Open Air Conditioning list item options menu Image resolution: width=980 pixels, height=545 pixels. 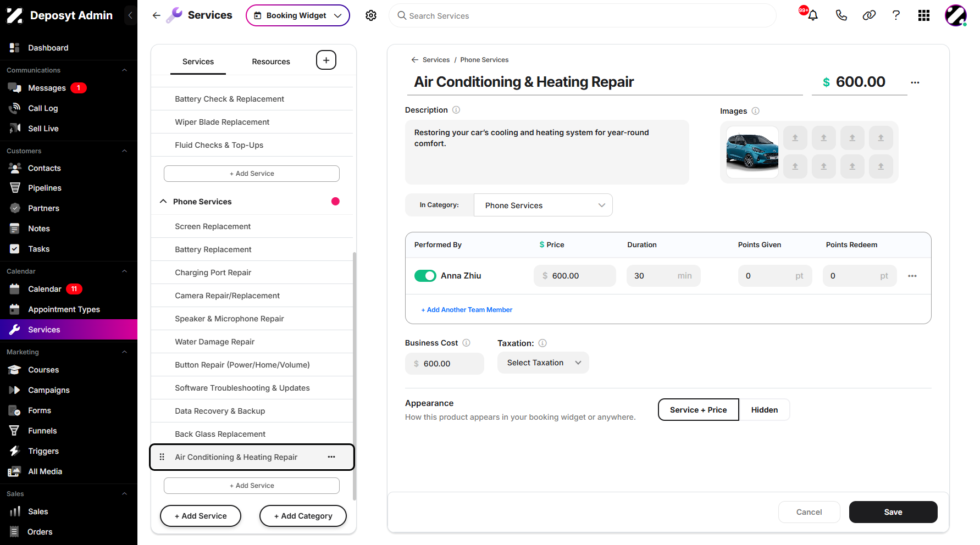click(331, 457)
